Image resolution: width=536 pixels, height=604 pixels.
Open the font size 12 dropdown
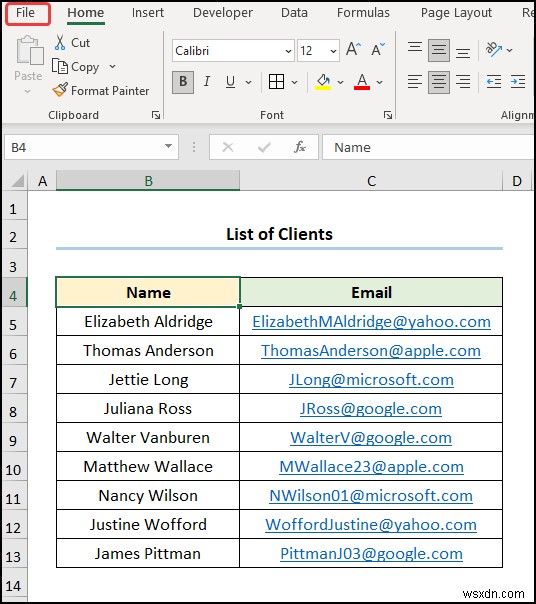(333, 51)
